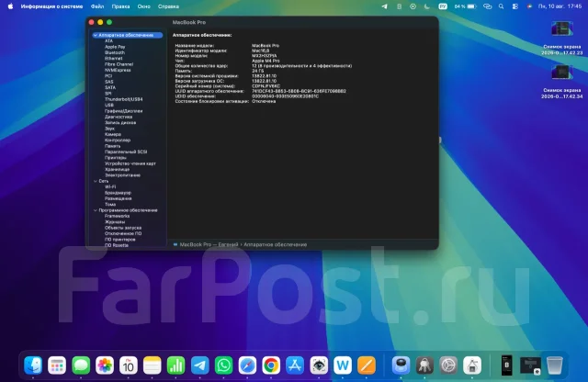Click Telegram icon in menu bar
This screenshot has height=382, width=588.
384,6
